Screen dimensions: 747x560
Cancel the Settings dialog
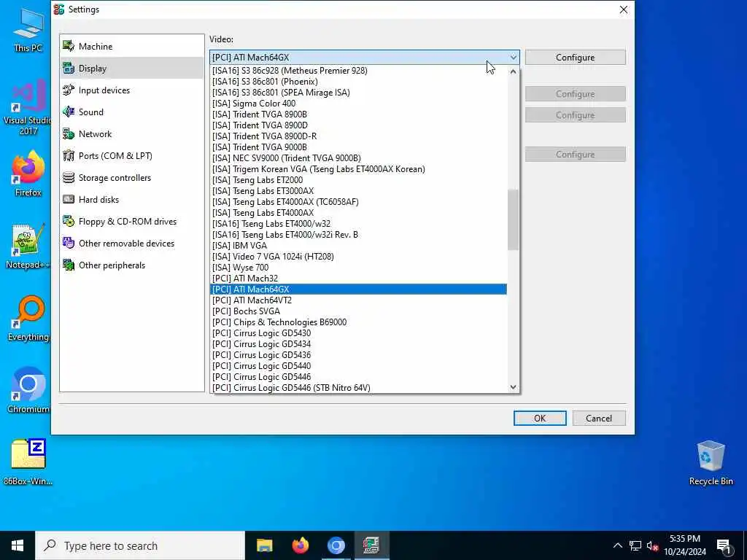(599, 418)
